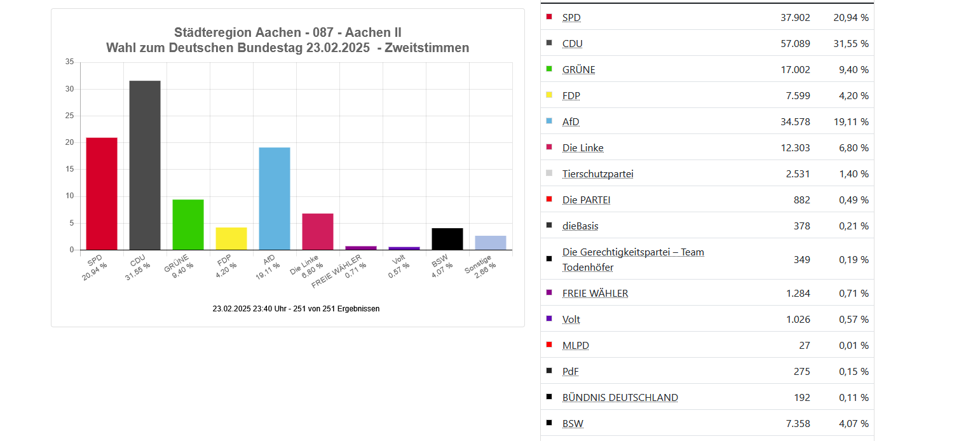The height and width of the screenshot is (441, 980).
Task: Open the FDP party link
Action: [x=570, y=95]
